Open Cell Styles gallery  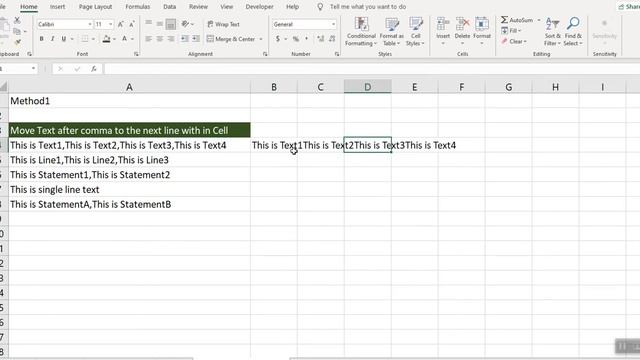point(415,32)
